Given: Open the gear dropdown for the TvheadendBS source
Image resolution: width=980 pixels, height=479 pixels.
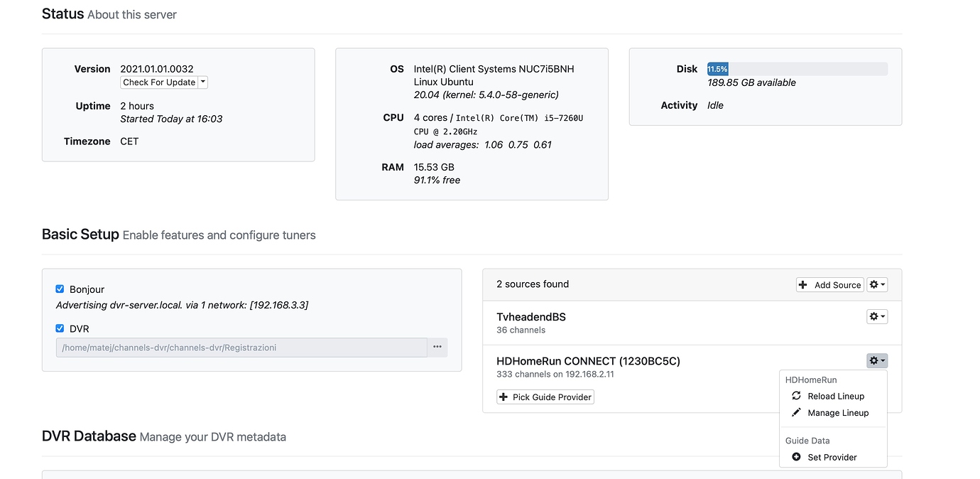Looking at the screenshot, I should click(877, 316).
